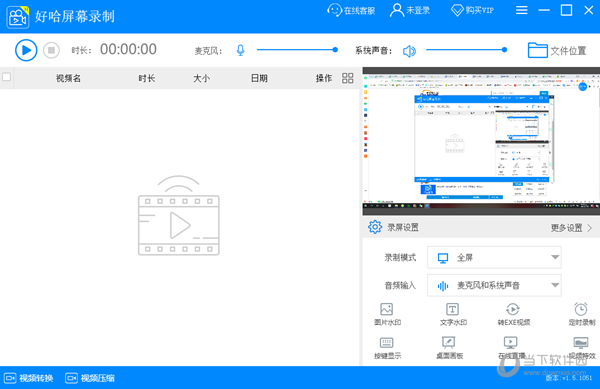Sort by the 时长 column header

click(147, 78)
